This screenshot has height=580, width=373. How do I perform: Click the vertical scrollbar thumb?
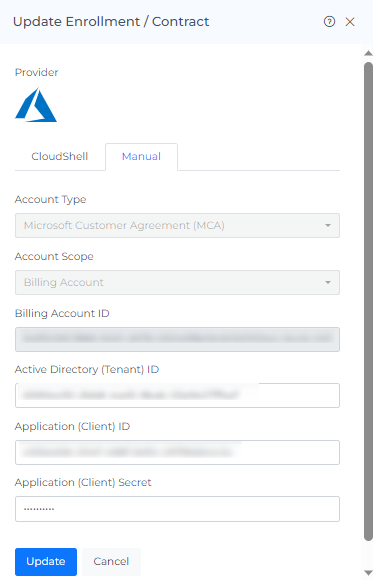click(x=368, y=301)
